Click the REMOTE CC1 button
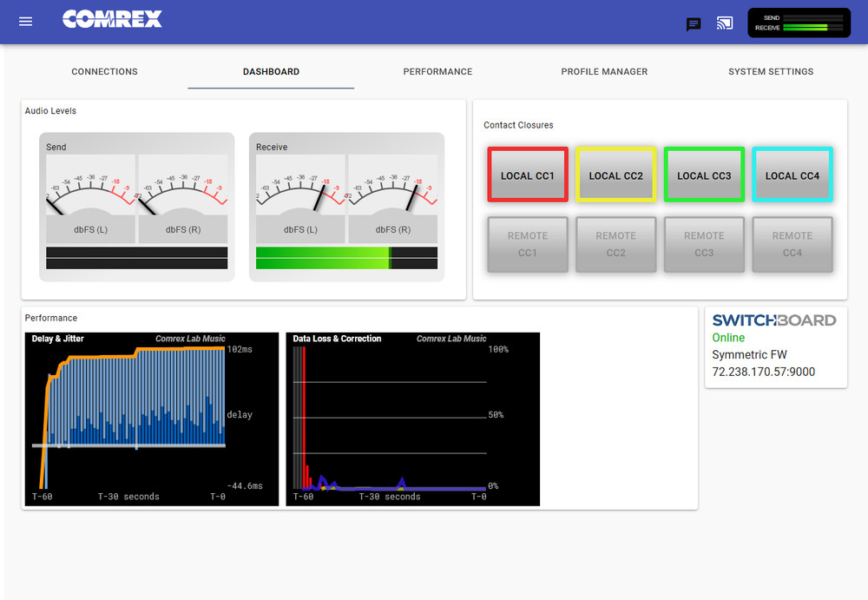Screen dimensions: 868x600 [527, 244]
